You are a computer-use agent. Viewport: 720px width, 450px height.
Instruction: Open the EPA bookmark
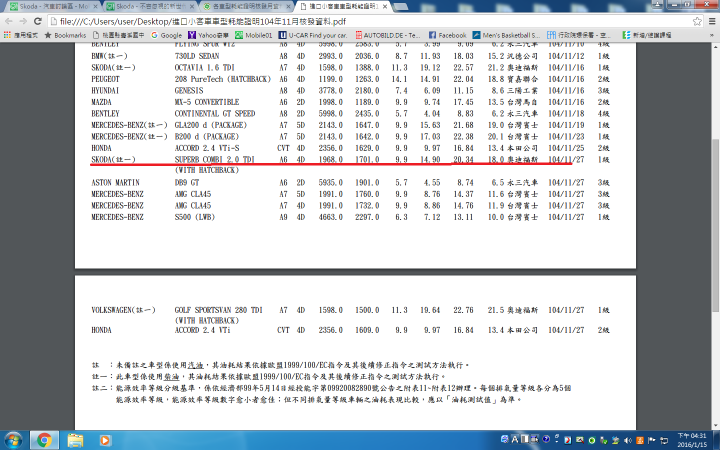pyautogui.click(x=579, y=35)
